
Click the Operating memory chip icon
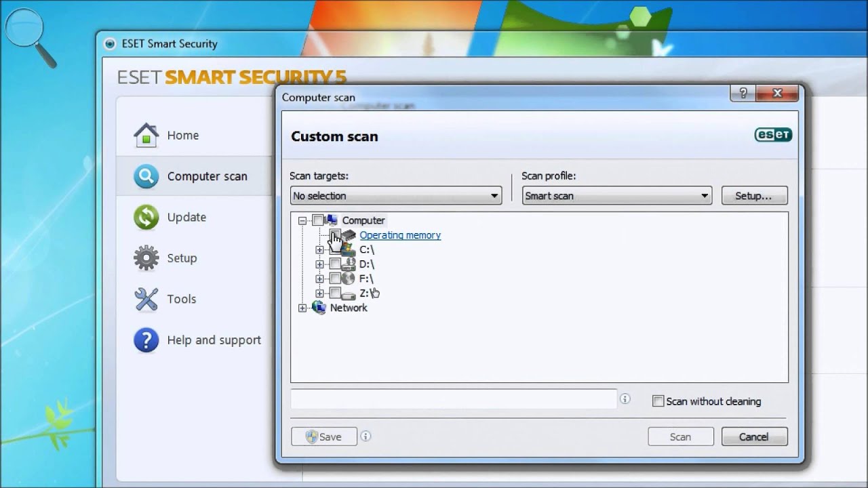pos(349,235)
